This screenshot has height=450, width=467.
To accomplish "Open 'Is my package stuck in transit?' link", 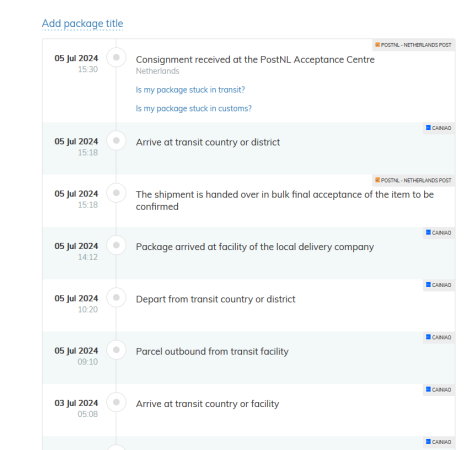I will pyautogui.click(x=190, y=90).
